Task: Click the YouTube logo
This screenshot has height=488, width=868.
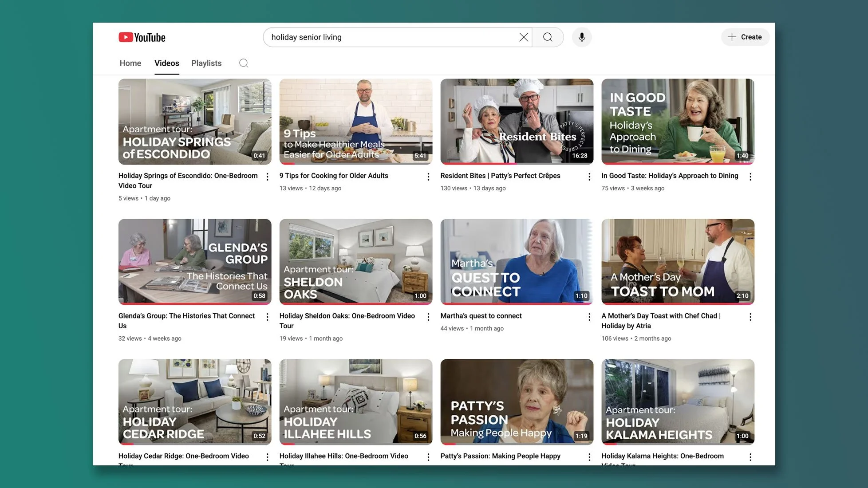Action: (x=142, y=37)
